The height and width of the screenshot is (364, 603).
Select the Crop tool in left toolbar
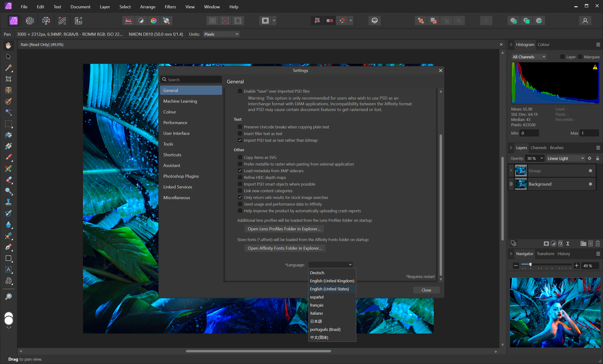click(8, 79)
